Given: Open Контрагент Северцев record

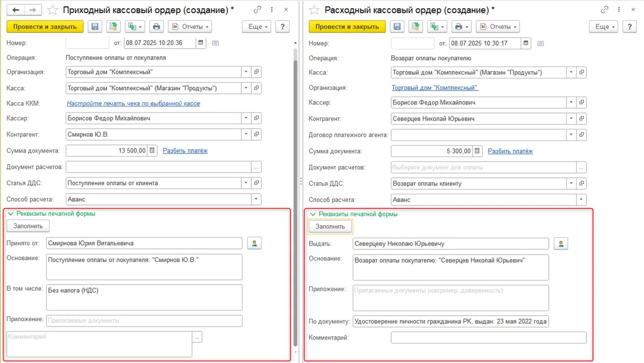Looking at the screenshot, I should tap(581, 119).
